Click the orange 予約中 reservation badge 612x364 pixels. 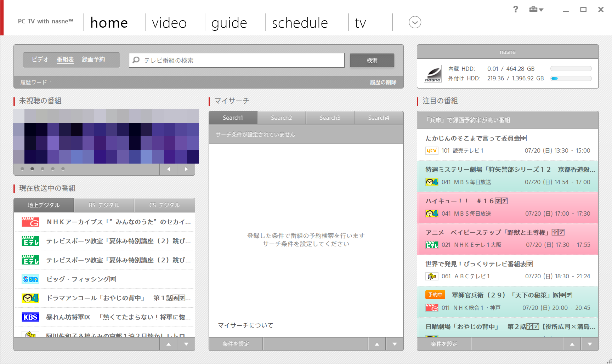coord(435,295)
